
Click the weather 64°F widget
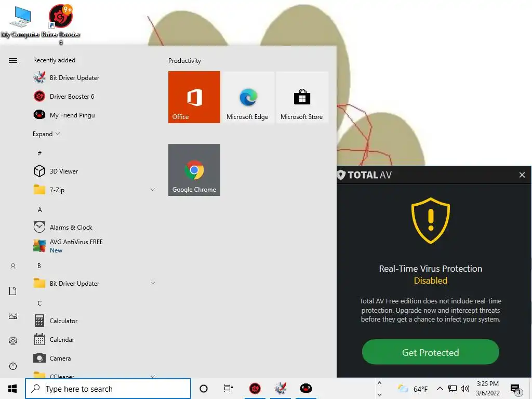[413, 389]
